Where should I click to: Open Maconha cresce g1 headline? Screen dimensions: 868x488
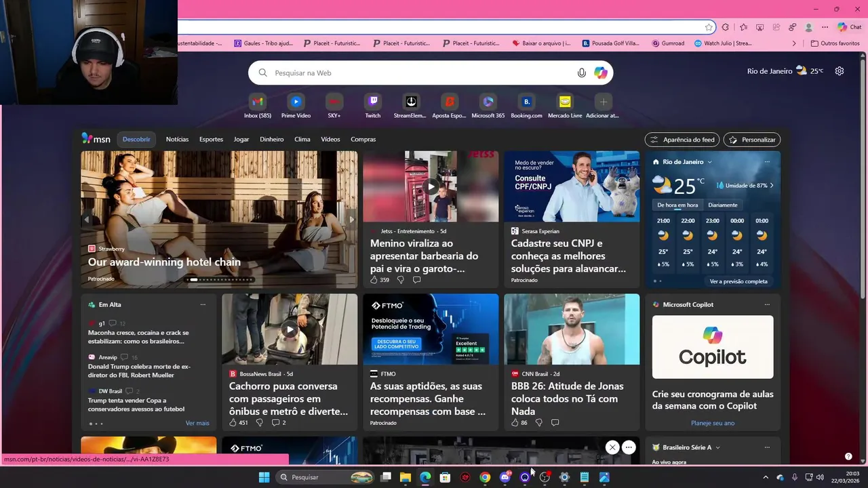click(138, 337)
